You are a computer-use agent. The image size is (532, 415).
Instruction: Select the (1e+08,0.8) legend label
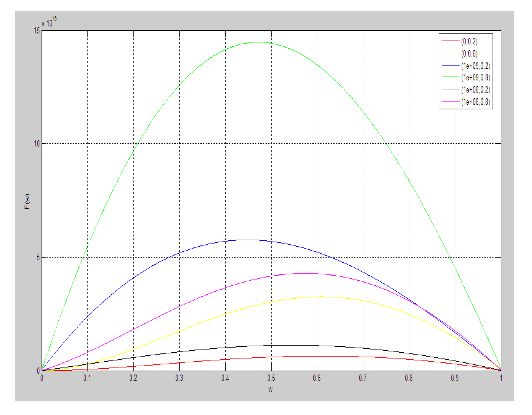(x=475, y=102)
